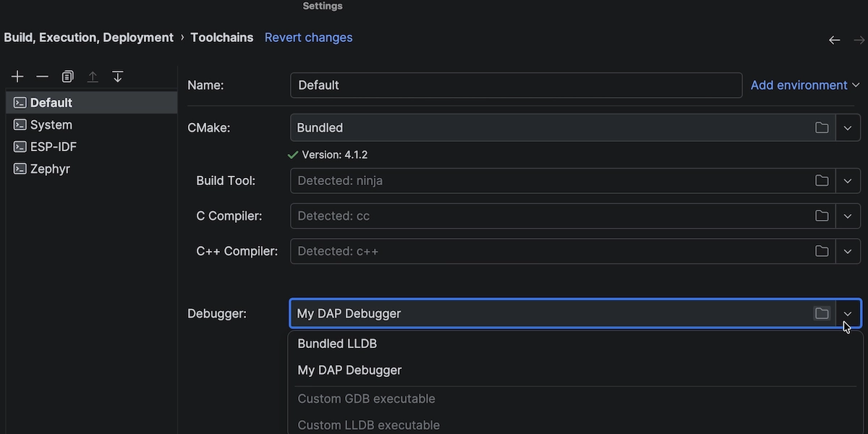Open Build, Execution, Deployment breadcrumb

pyautogui.click(x=88, y=38)
